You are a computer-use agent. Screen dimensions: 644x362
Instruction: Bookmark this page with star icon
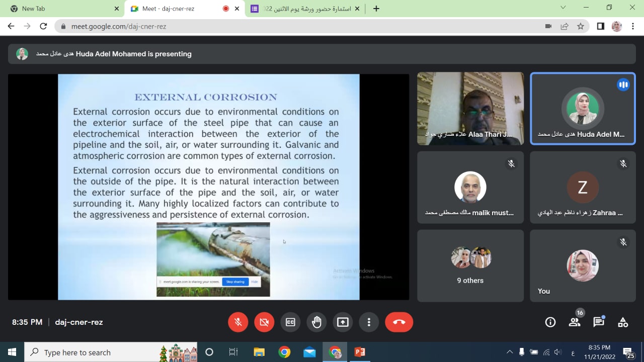click(x=581, y=26)
